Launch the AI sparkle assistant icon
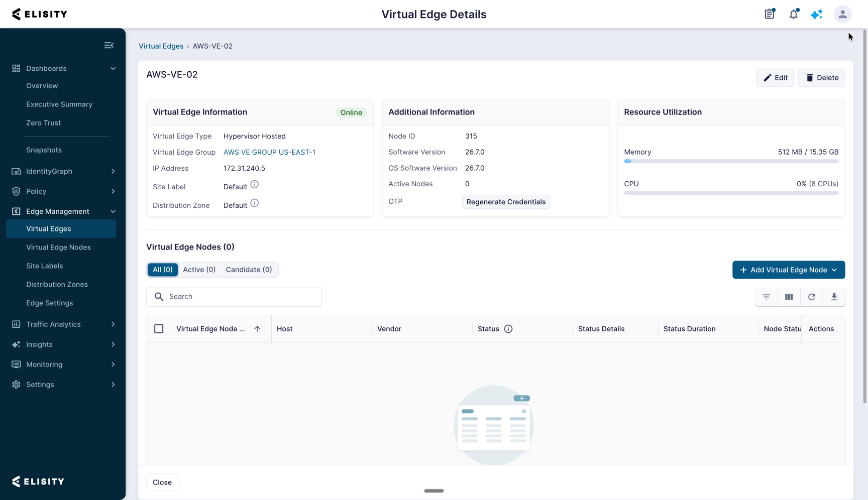Viewport: 868px width, 500px height. (817, 14)
